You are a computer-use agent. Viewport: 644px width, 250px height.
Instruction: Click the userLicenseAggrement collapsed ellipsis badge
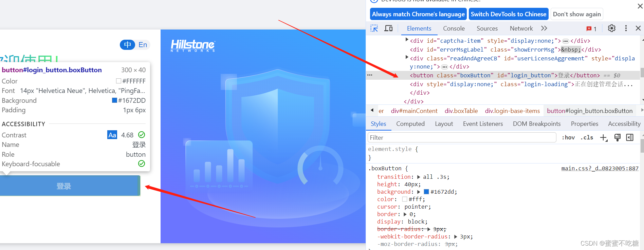[x=445, y=67]
